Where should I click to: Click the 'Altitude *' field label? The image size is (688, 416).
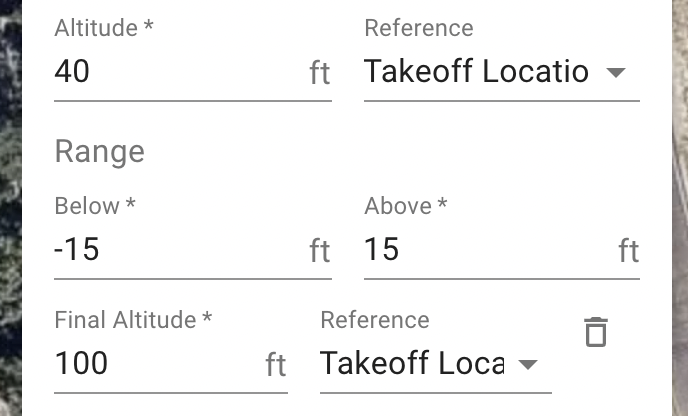point(104,28)
